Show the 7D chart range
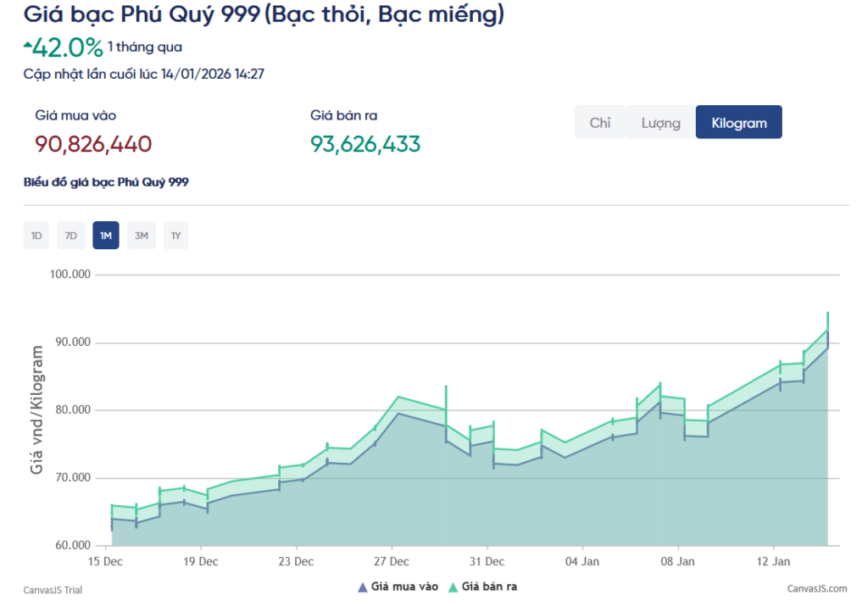The image size is (868, 606). coord(71,236)
